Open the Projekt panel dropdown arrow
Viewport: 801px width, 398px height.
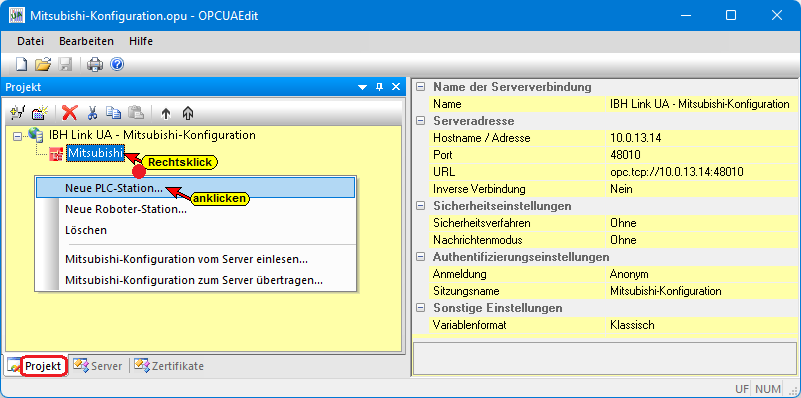point(363,87)
